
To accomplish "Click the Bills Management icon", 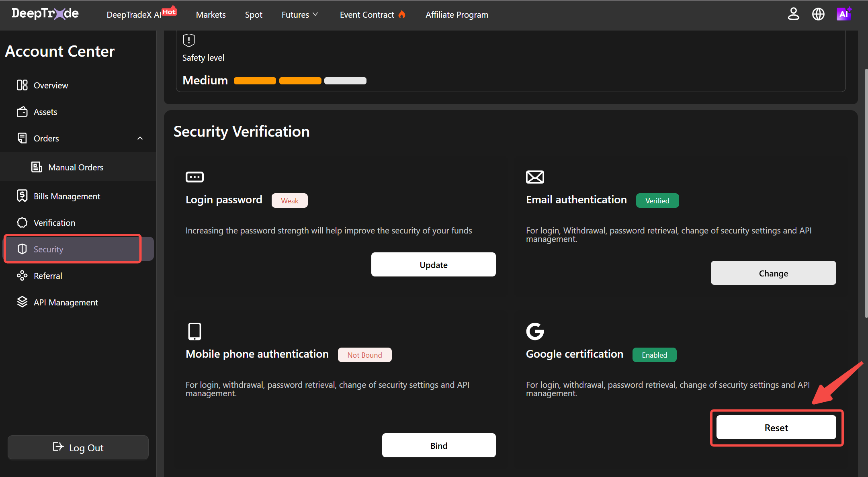I will click(22, 196).
